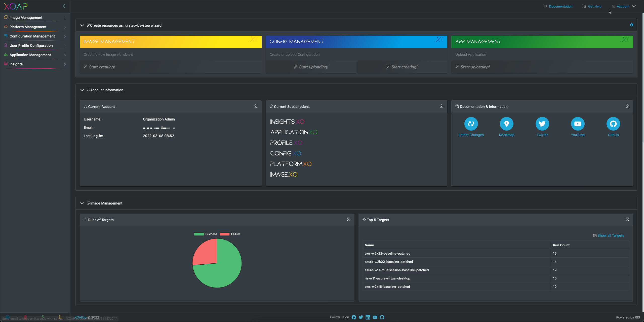
Task: Toggle the Success legend entry in chart
Action: tap(206, 234)
